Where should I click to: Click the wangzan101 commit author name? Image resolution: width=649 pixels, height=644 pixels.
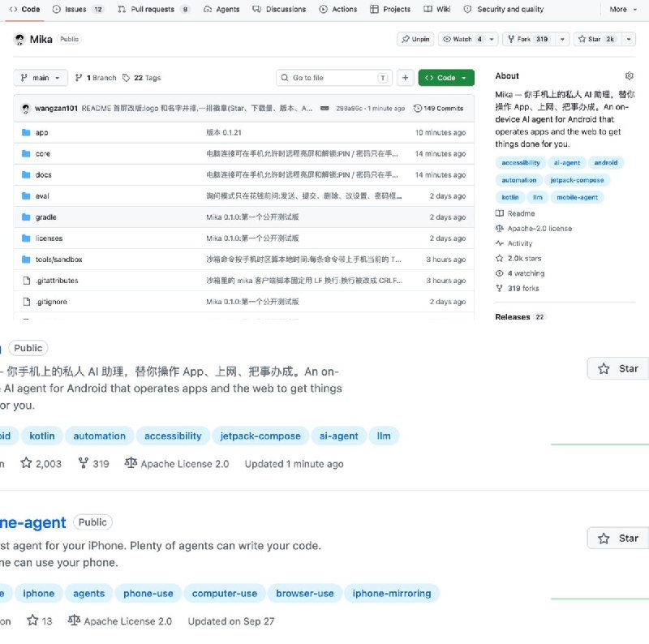pos(56,109)
